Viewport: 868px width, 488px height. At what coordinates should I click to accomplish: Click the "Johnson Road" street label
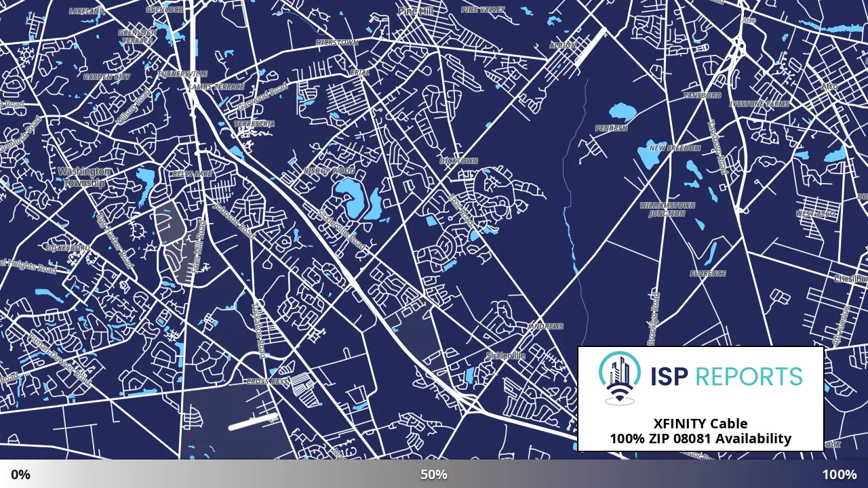click(x=233, y=221)
